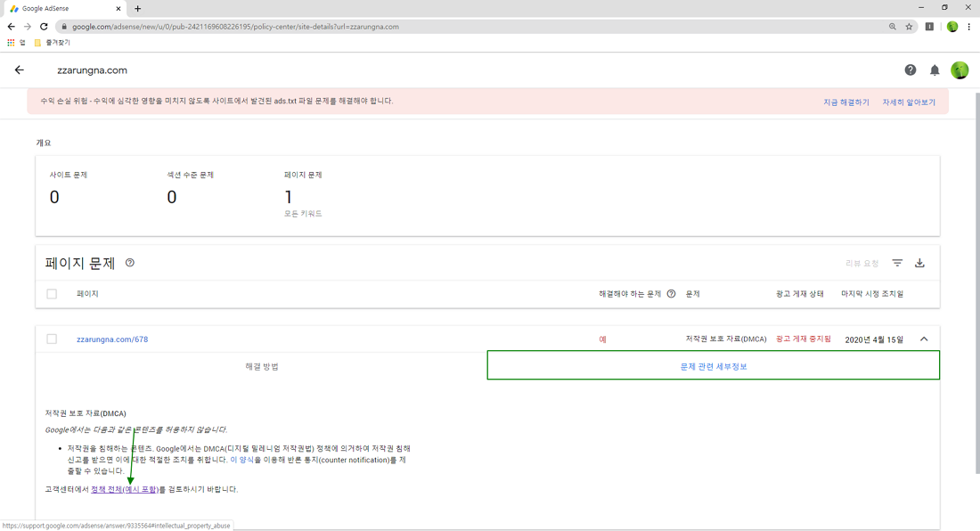Click the 자세히 알아보기 link in the banner

[x=909, y=102]
